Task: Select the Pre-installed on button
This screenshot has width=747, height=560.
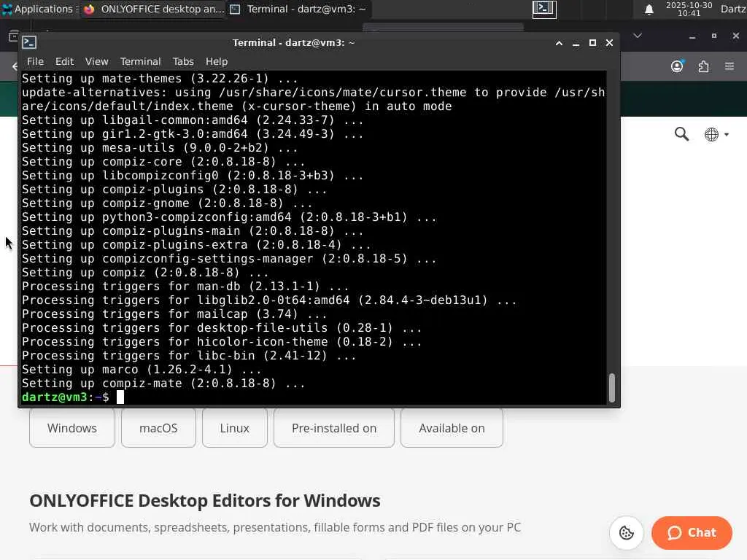Action: (x=334, y=427)
